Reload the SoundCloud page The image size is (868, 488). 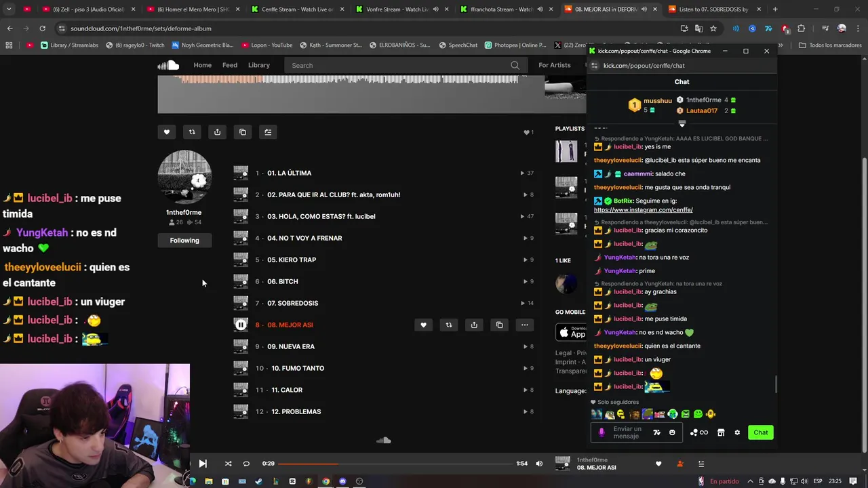pos(42,28)
